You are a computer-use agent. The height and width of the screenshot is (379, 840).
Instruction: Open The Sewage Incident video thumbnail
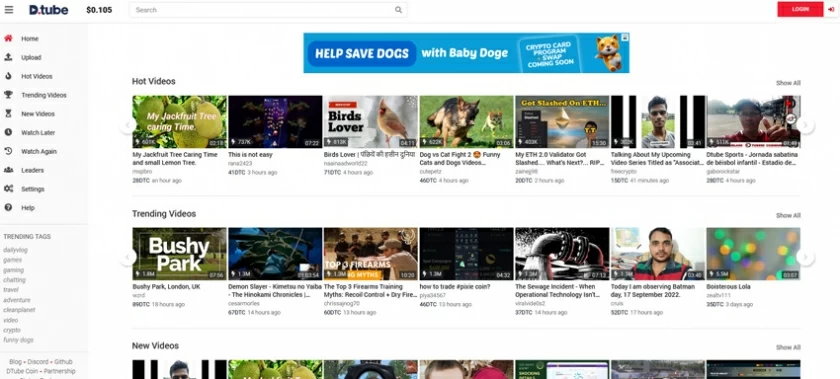[x=562, y=254]
